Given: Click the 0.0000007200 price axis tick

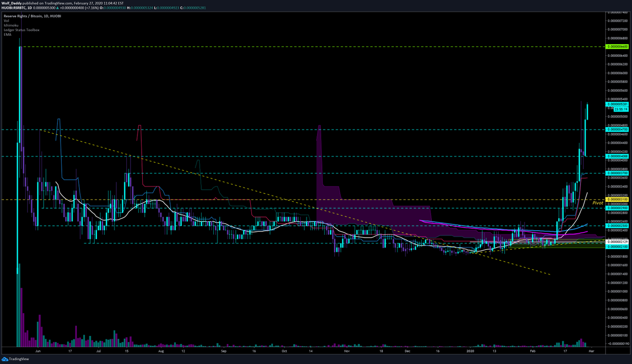Looking at the screenshot, I should click(617, 21).
